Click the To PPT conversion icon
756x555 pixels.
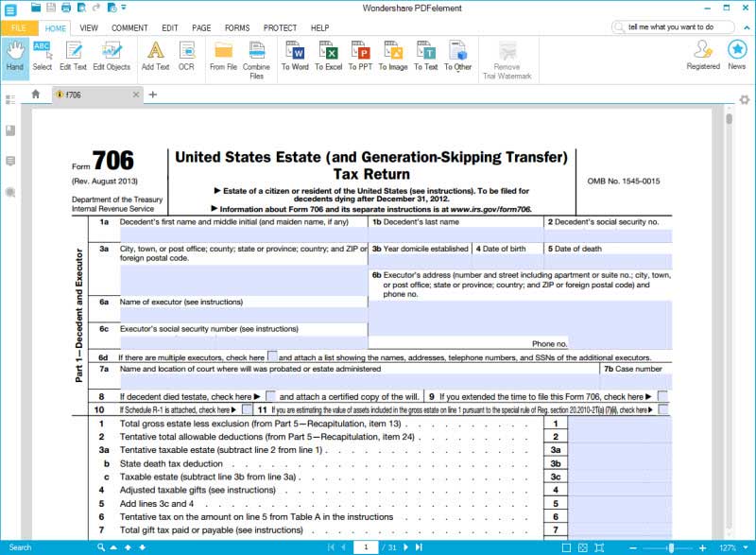coord(360,57)
